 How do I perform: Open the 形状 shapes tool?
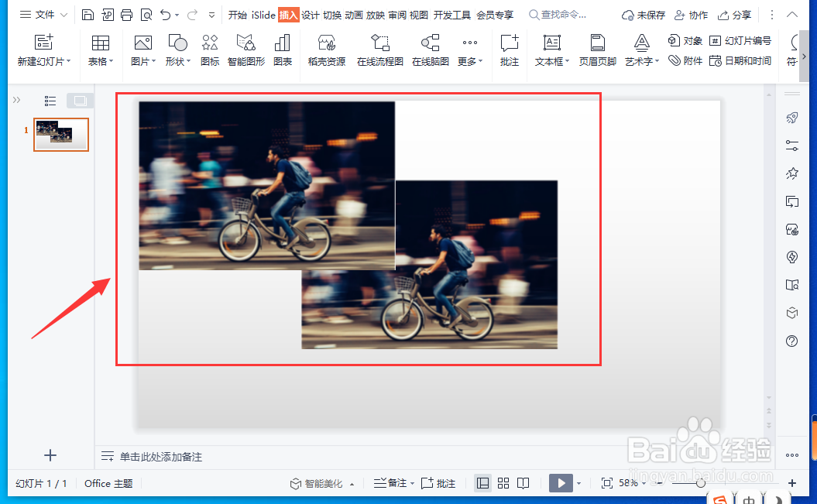click(x=177, y=50)
